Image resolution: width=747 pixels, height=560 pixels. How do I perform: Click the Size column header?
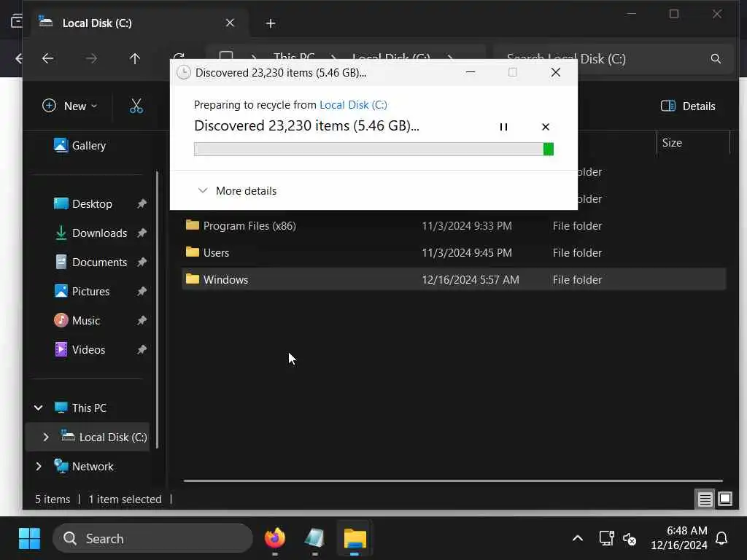pos(693,143)
